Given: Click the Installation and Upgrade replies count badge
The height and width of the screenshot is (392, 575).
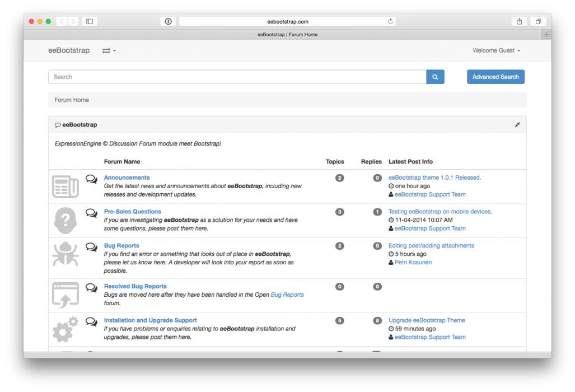Looking at the screenshot, I should [x=377, y=321].
